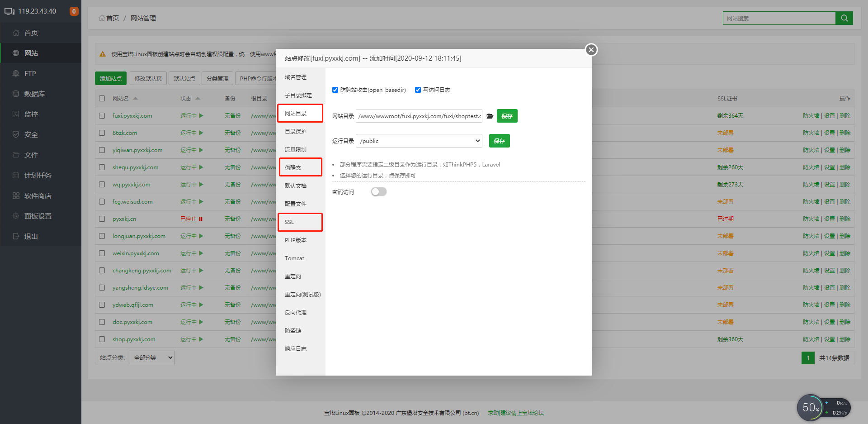The image size is (868, 424).
Task: Click the 分类管理 button
Action: 217,78
